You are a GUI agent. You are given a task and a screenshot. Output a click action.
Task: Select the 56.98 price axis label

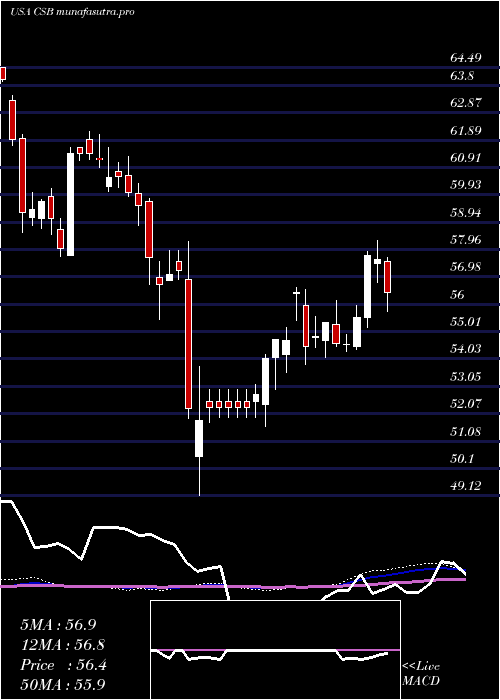click(x=466, y=267)
